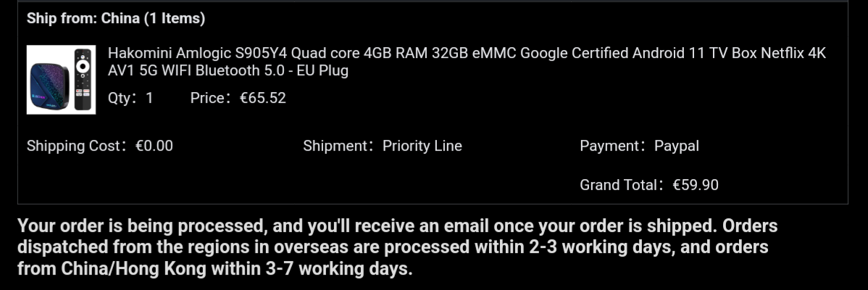Select the price amount €65.52
Image resolution: width=868 pixels, height=290 pixels.
(262, 99)
